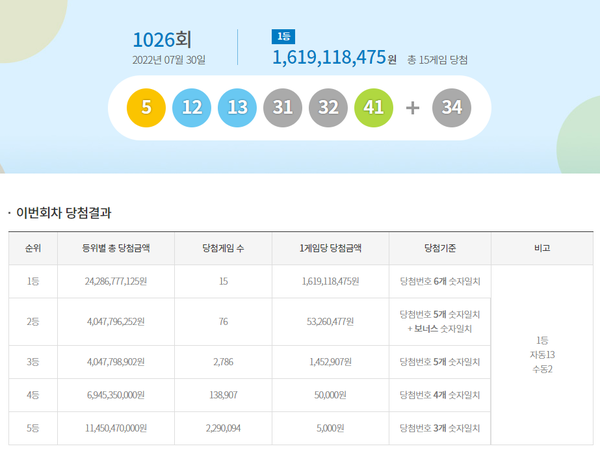
Task: Click the 당첨게임 수 column header
Action: [x=223, y=248]
